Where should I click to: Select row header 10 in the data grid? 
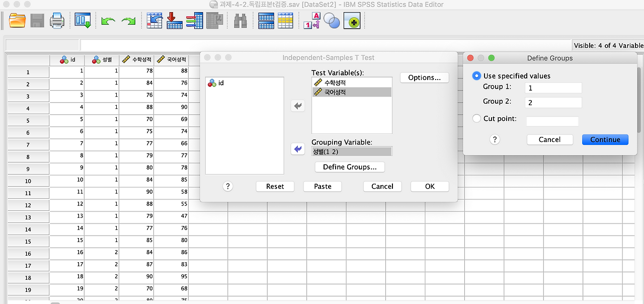point(28,181)
